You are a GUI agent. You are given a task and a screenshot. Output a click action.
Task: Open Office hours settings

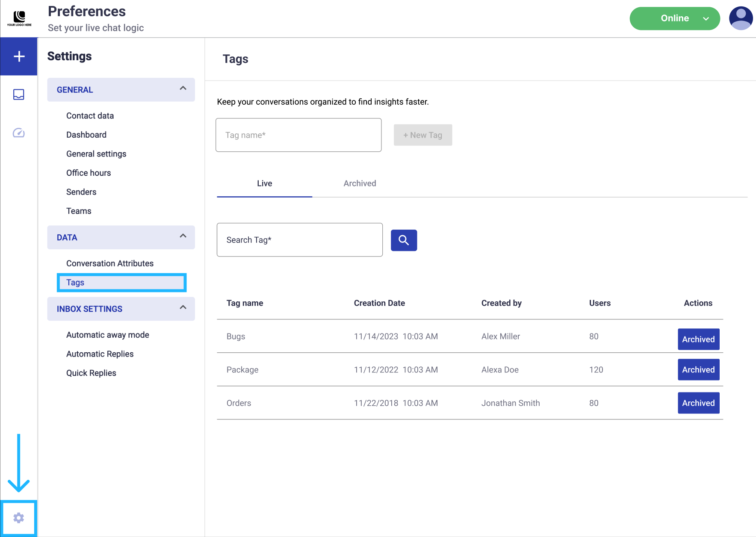pyautogui.click(x=89, y=173)
